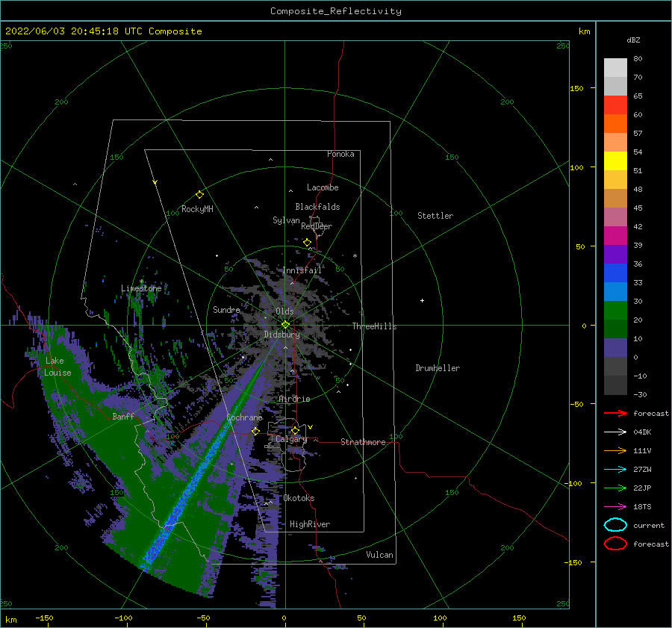This screenshot has height=628, width=672.
Task: Click the yellow V marker northeast of Calgary
Action: [x=310, y=427]
